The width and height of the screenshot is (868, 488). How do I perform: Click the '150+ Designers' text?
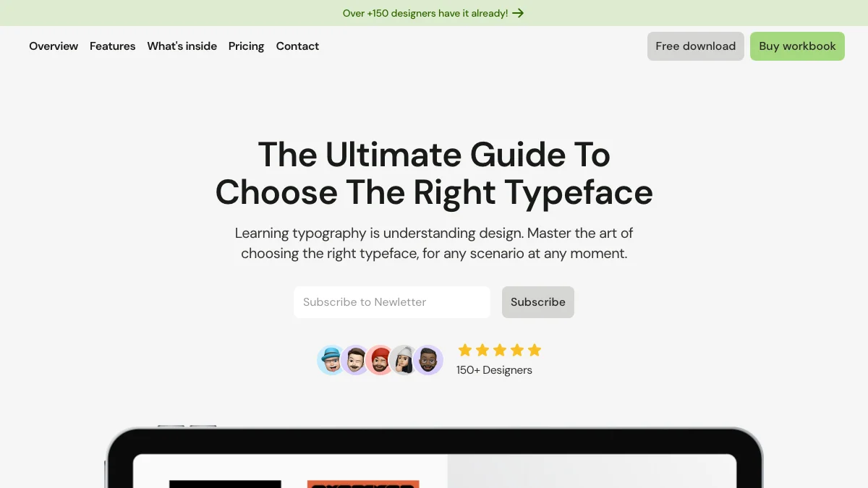click(x=494, y=370)
